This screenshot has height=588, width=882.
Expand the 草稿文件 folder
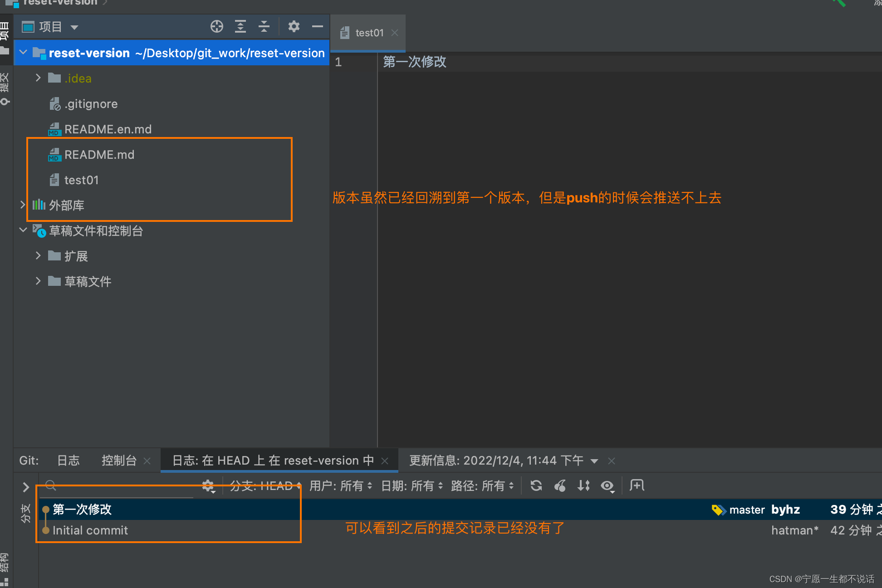coord(39,281)
